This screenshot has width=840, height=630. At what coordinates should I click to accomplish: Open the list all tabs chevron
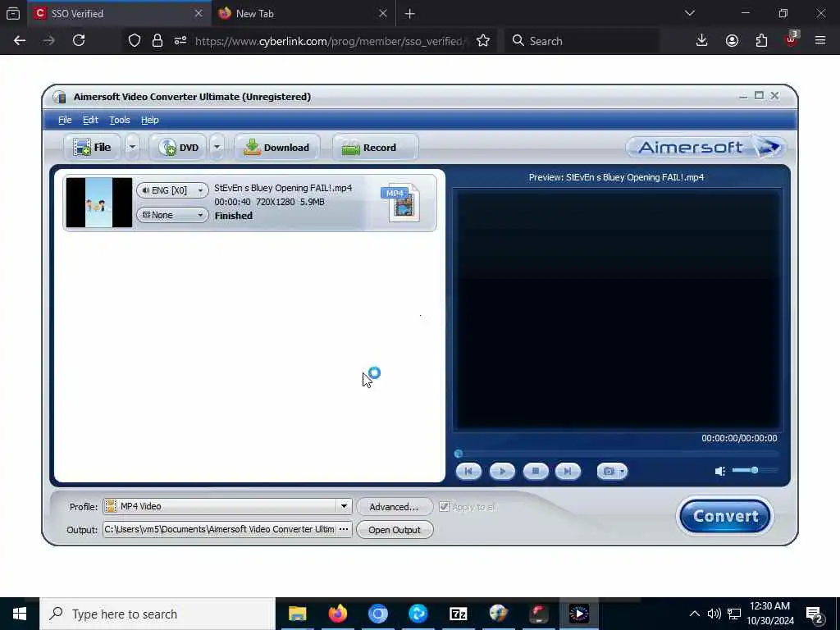point(690,13)
